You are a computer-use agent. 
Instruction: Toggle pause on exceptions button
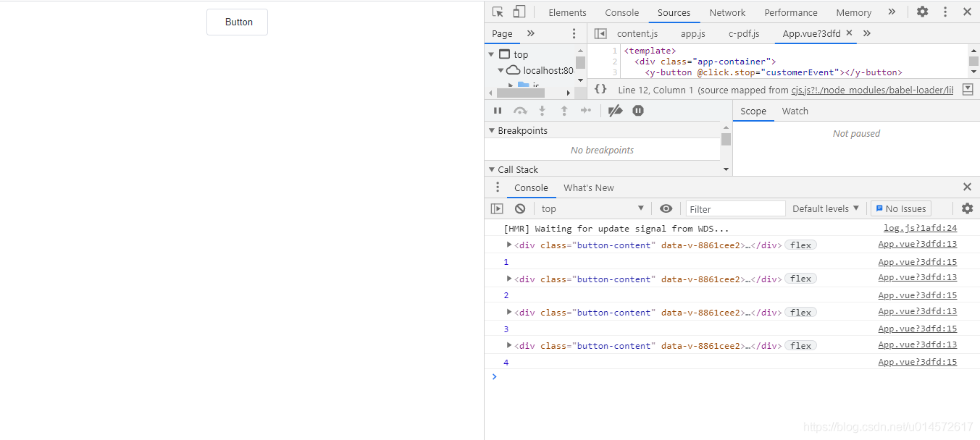click(638, 111)
